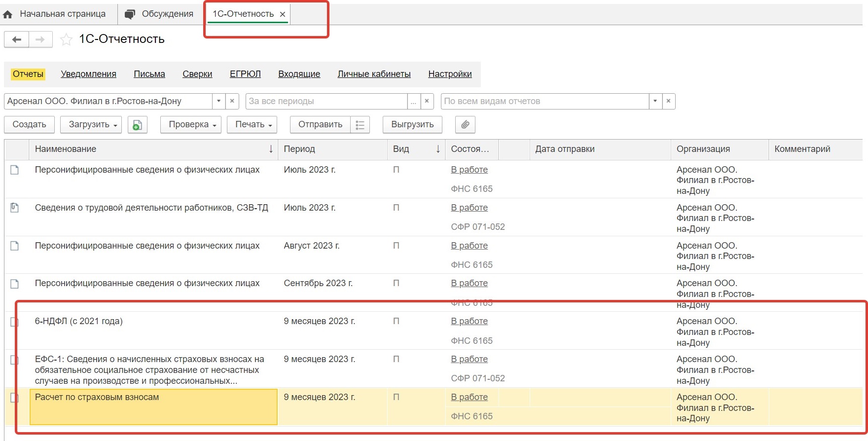Click the Комментарий column header
Screen dimensions: 868x441
[816, 149]
